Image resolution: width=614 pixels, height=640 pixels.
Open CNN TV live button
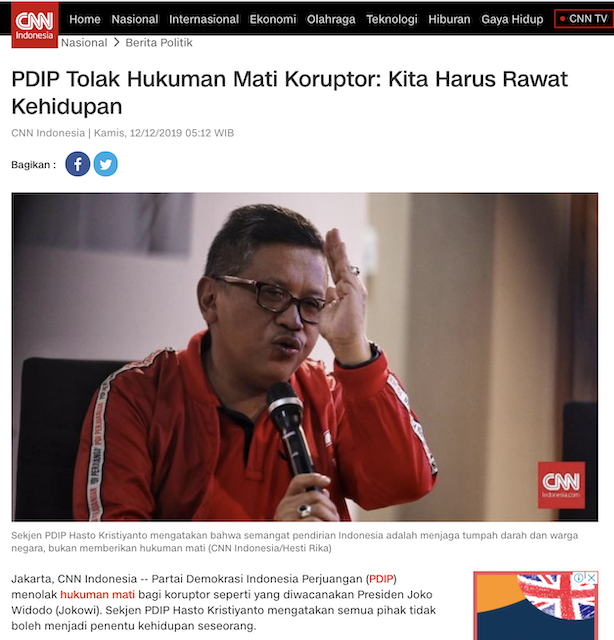coord(584,19)
